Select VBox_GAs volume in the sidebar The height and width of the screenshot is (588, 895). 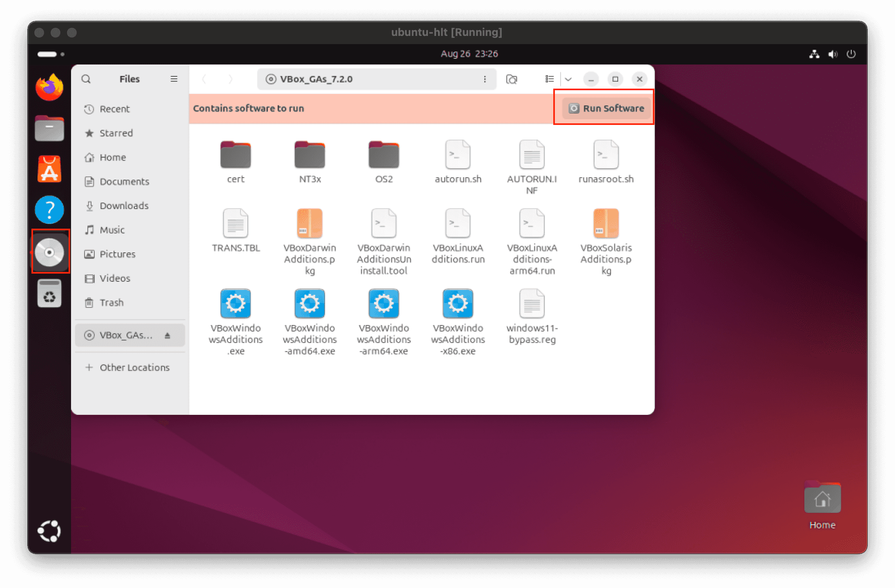(x=130, y=335)
